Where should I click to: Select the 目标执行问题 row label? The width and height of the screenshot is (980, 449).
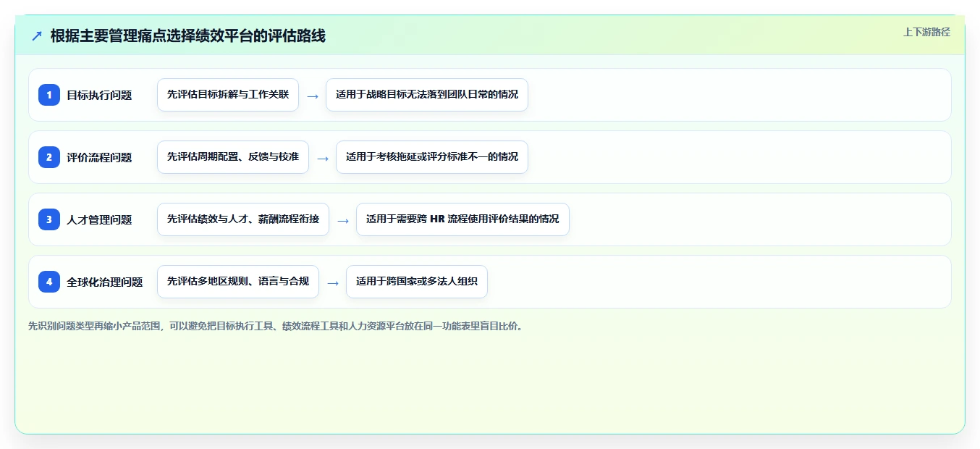coord(99,95)
